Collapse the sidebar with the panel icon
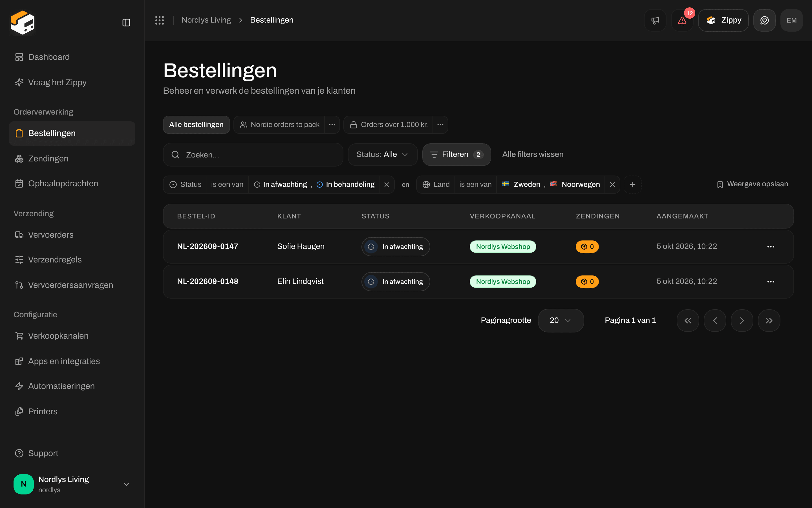The width and height of the screenshot is (812, 508). (x=126, y=23)
